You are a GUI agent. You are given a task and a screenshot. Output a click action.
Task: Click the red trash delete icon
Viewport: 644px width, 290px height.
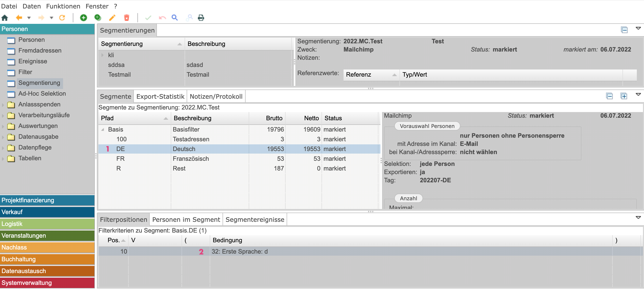tap(126, 18)
